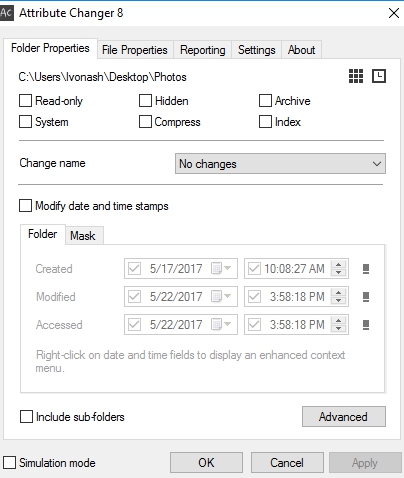Toggle the Accessed time checkbox
Viewport: 404px width, 478px height.
(x=254, y=324)
